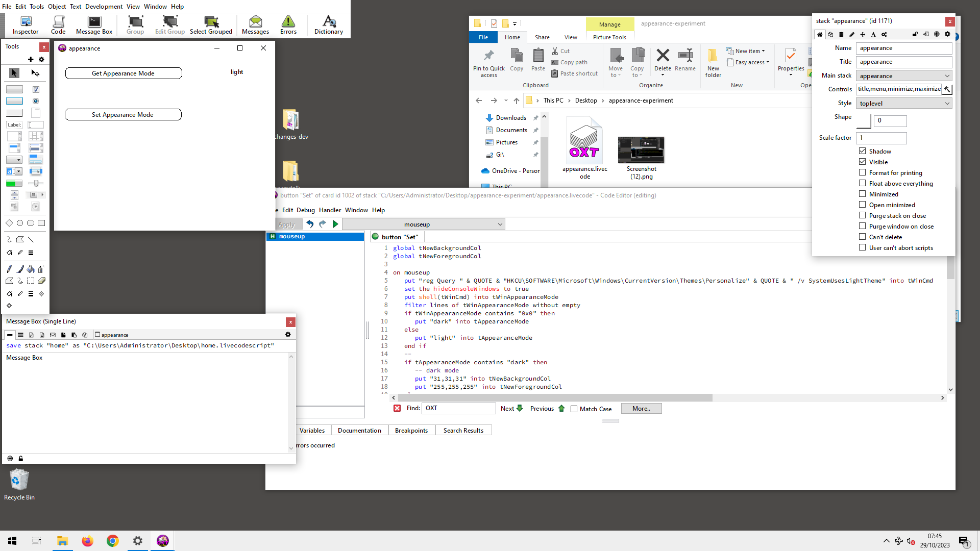This screenshot has height=551, width=980.
Task: Switch Message Box to multiple lines mode
Action: (20, 335)
